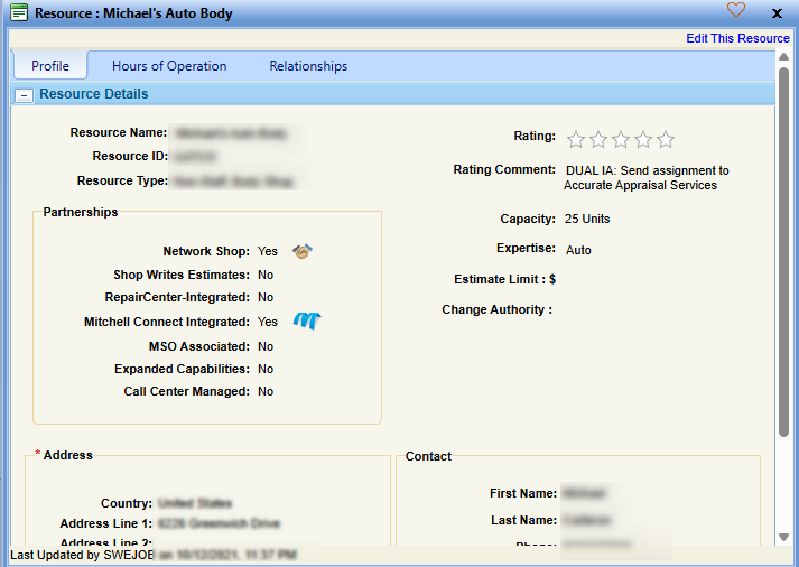Click the vertical scrollbar thumb
Screen dimensions: 799x567
tap(783, 250)
